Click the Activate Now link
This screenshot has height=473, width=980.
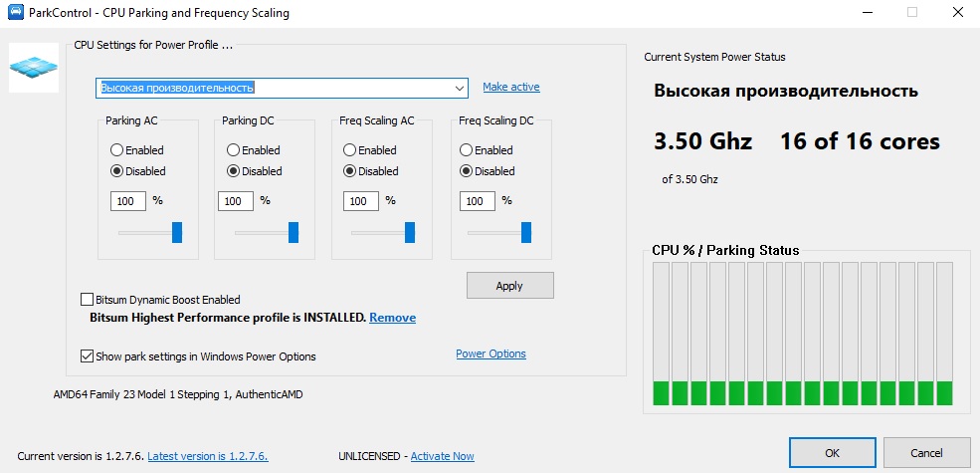click(x=443, y=456)
